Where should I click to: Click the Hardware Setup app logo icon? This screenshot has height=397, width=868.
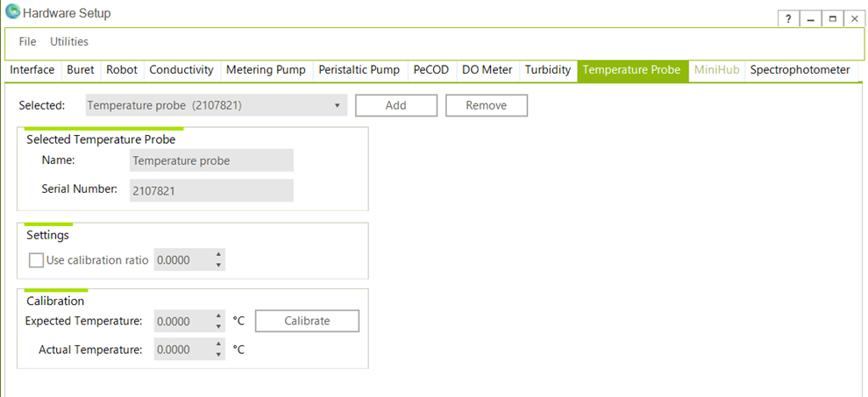pyautogui.click(x=12, y=13)
